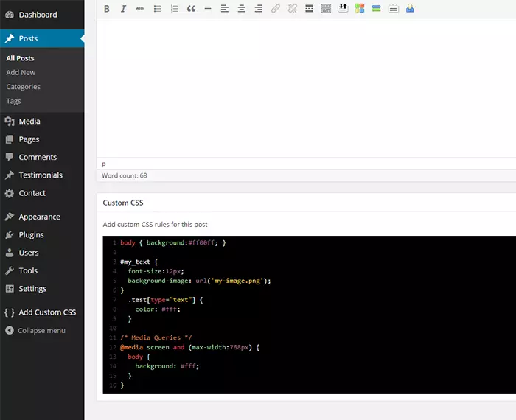Insert a horizontal line
The image size is (516, 420).
(x=208, y=9)
